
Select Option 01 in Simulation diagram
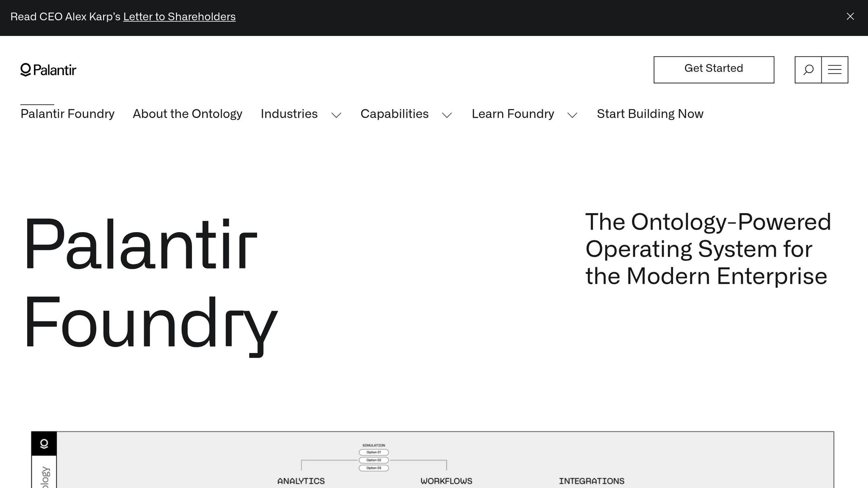click(374, 452)
